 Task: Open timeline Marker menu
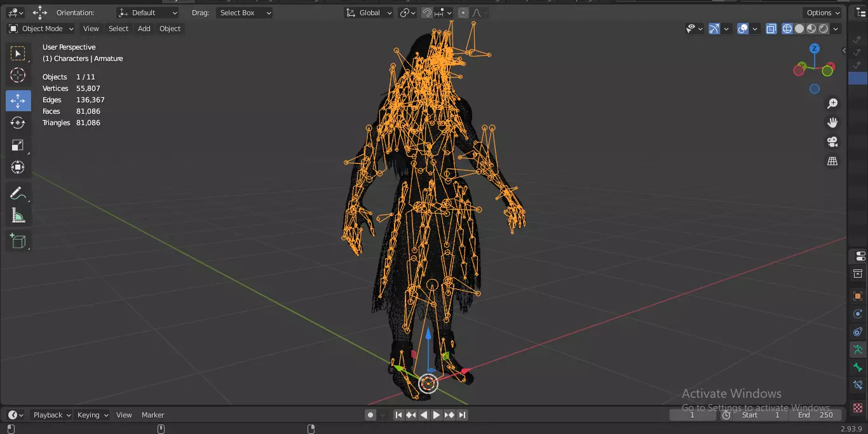point(153,415)
